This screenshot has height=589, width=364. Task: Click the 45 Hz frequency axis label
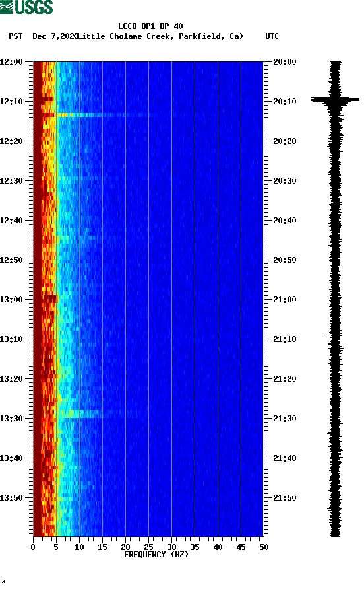click(x=241, y=547)
